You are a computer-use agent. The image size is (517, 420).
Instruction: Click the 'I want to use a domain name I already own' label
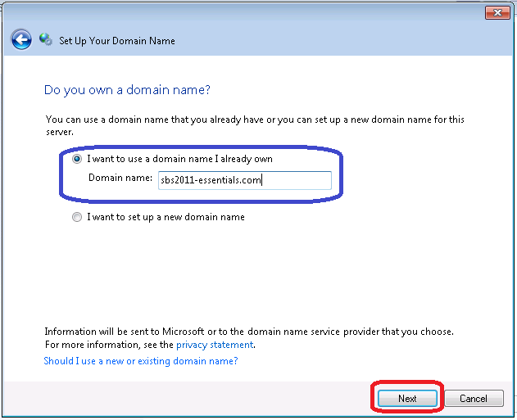(179, 159)
